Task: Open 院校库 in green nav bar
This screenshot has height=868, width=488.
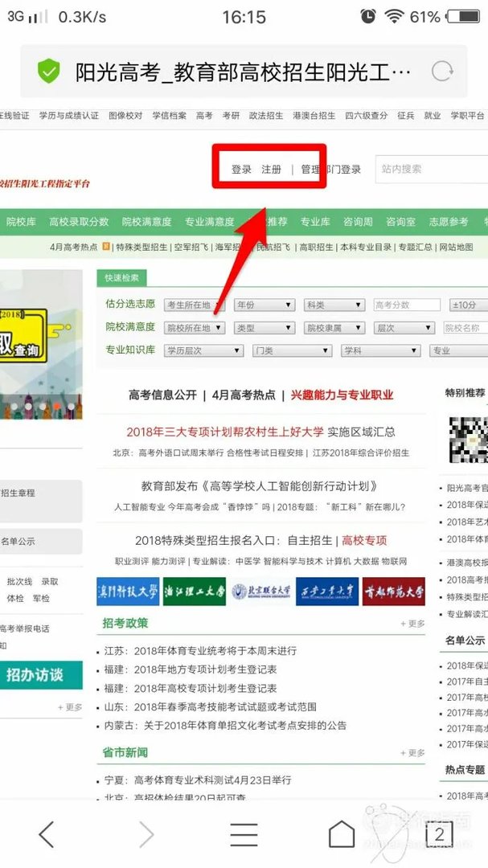Action: click(21, 222)
